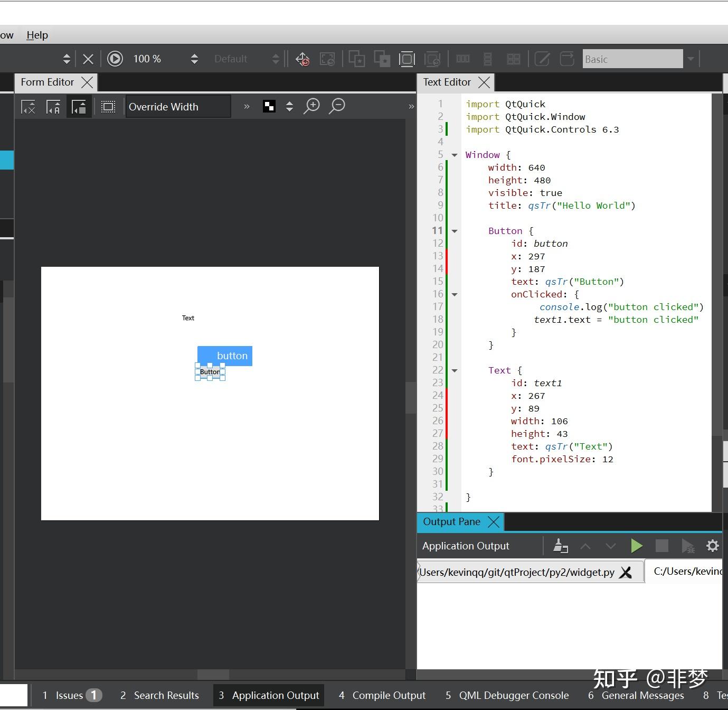Close the current document with X icon
728x710 pixels.
click(88, 59)
